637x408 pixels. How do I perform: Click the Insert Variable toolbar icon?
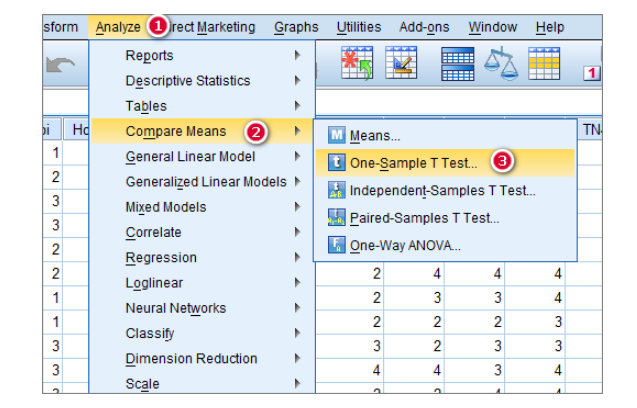click(401, 63)
